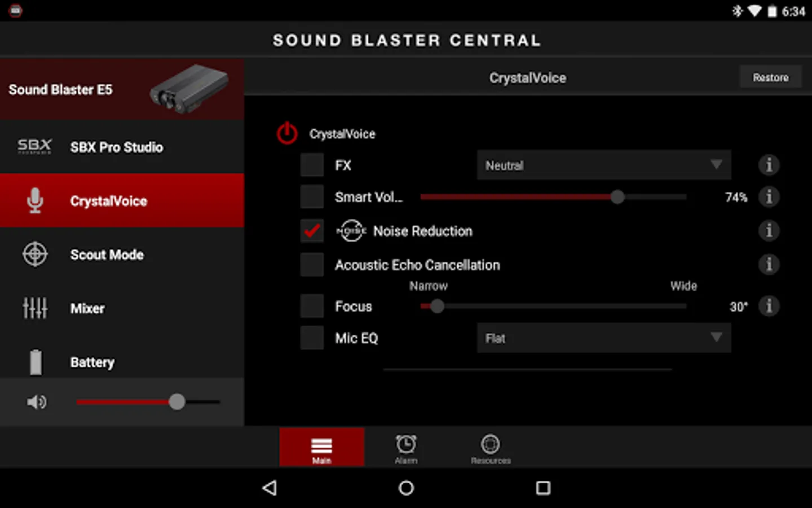This screenshot has width=812, height=508.
Task: Switch to the Main tab
Action: click(321, 448)
